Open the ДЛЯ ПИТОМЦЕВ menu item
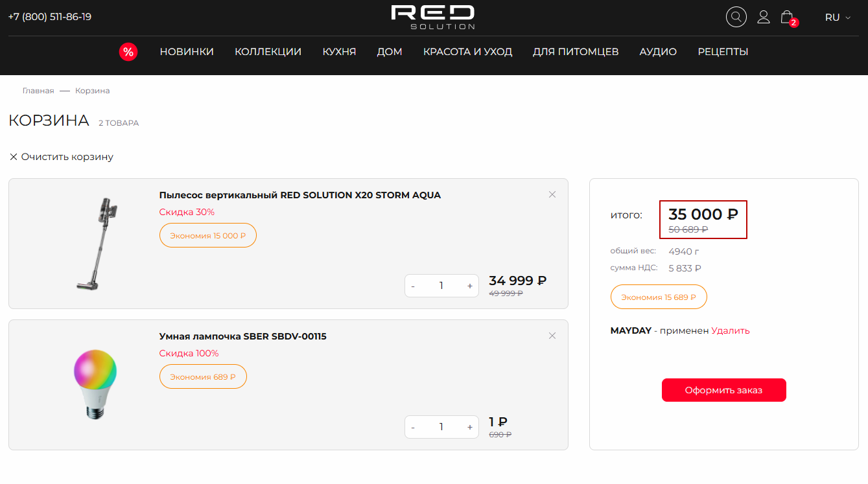 [x=576, y=52]
